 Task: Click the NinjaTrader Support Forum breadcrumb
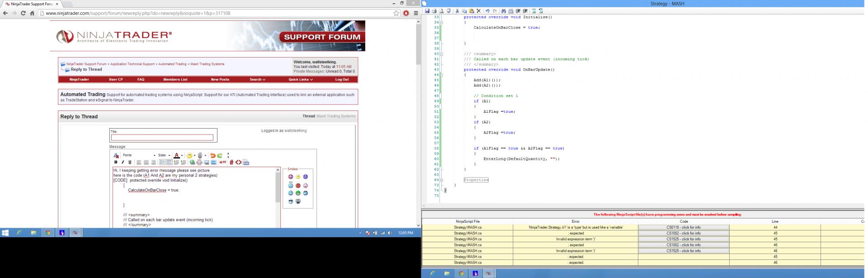86,64
